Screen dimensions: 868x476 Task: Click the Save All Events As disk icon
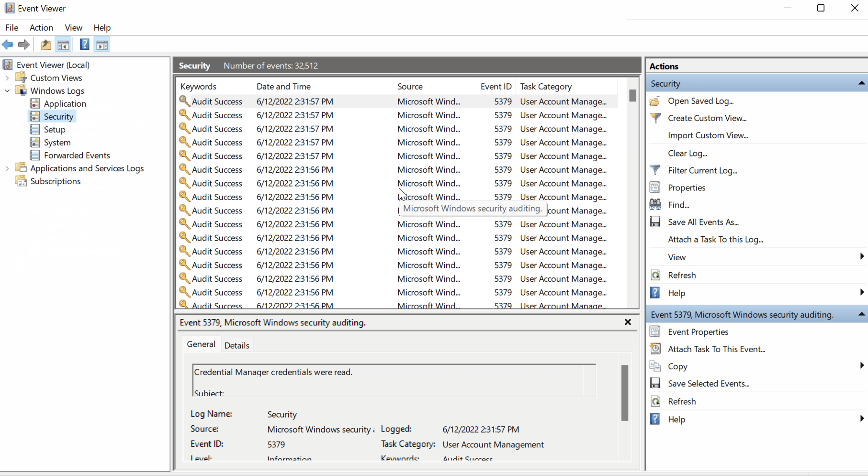655,222
